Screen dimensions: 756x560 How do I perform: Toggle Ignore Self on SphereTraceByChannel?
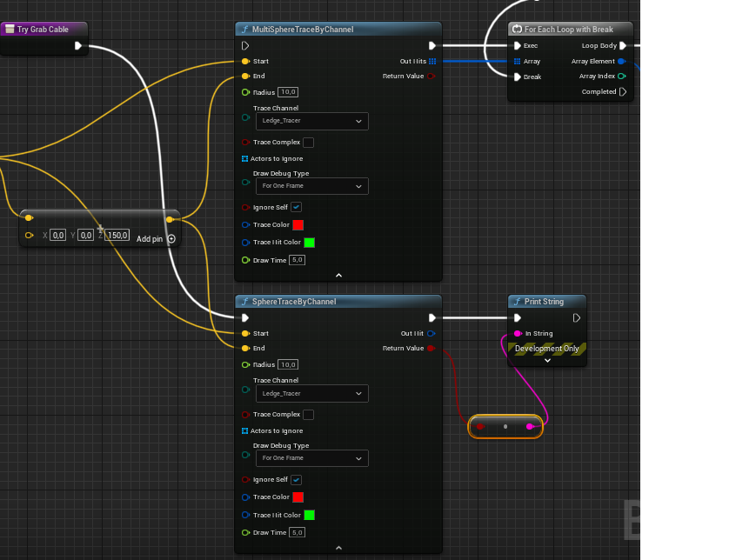pyautogui.click(x=297, y=479)
